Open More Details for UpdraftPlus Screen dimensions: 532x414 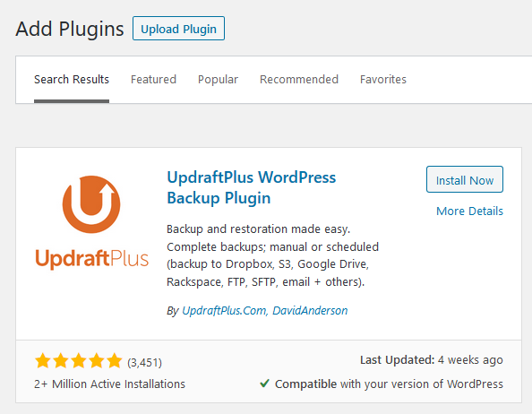[x=469, y=211]
